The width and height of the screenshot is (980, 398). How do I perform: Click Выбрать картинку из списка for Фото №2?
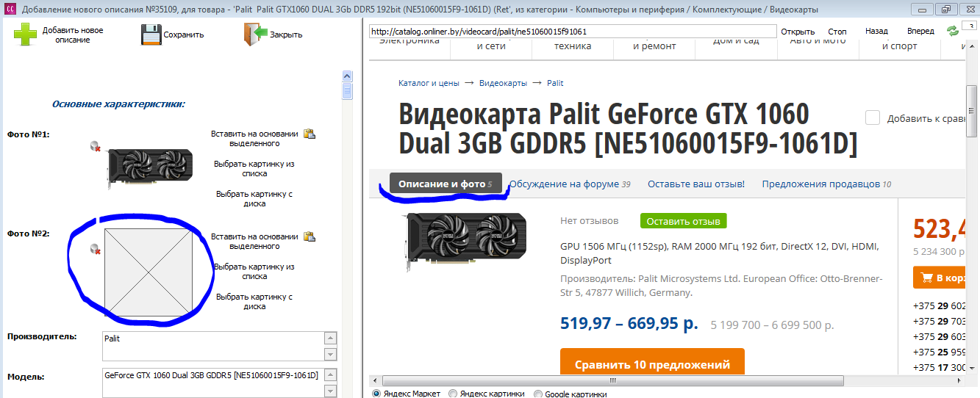point(254,272)
